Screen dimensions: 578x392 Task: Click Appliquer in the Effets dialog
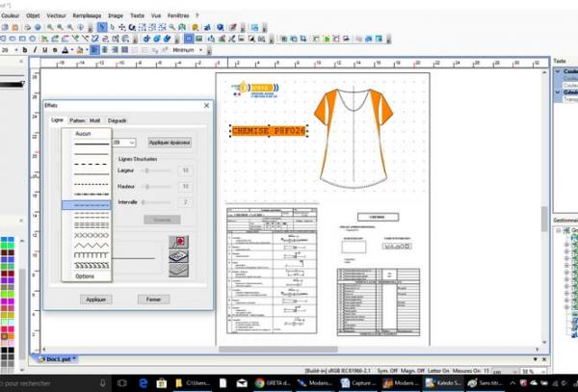click(95, 300)
